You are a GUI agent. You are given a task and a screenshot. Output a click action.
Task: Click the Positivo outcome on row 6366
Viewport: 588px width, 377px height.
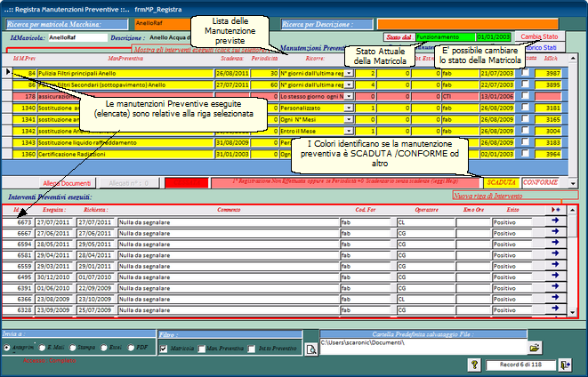click(x=512, y=300)
